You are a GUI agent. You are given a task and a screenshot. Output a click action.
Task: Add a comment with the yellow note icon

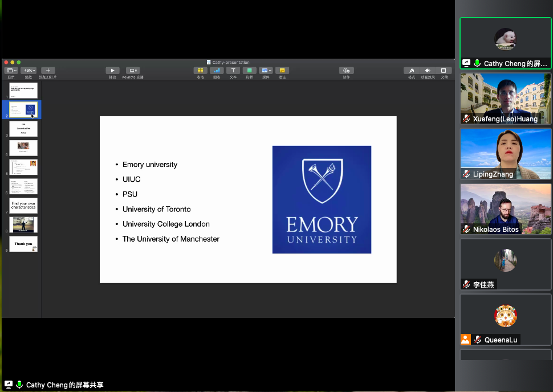282,71
